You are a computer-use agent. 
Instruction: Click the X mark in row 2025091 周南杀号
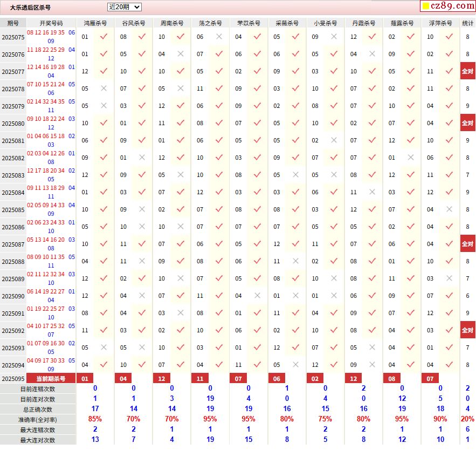[x=181, y=313]
